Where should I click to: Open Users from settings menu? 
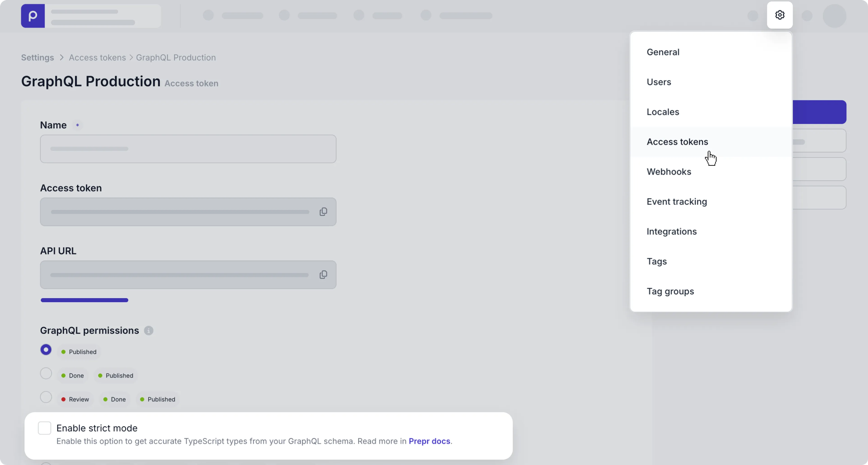[x=659, y=82]
